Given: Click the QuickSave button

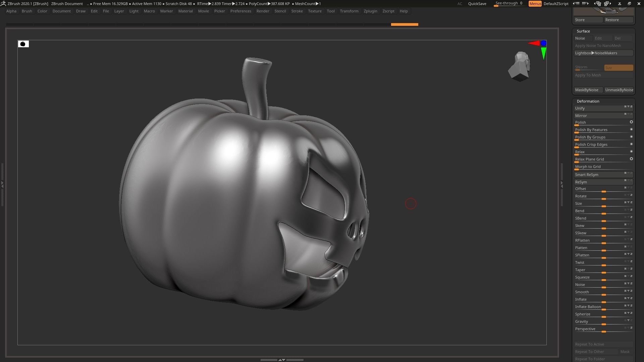Looking at the screenshot, I should [477, 4].
